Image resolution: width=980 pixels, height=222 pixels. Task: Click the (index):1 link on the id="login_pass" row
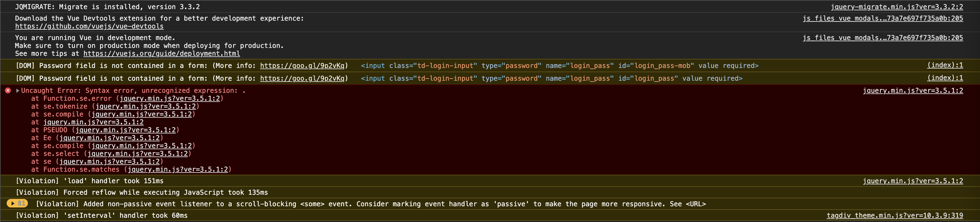pos(945,78)
